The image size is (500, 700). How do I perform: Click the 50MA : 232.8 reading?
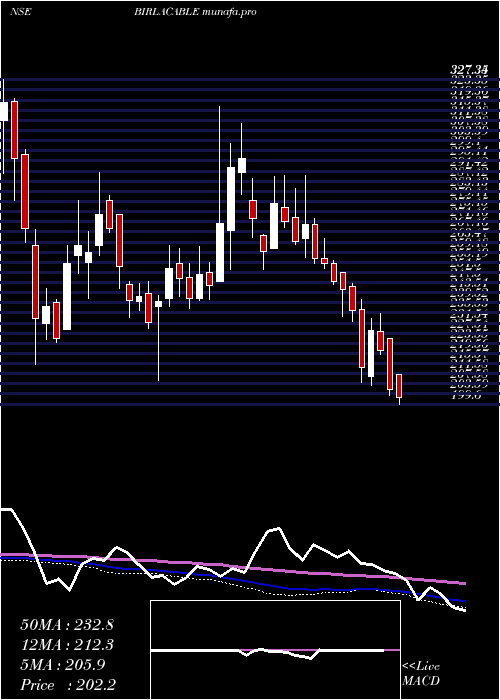67,625
